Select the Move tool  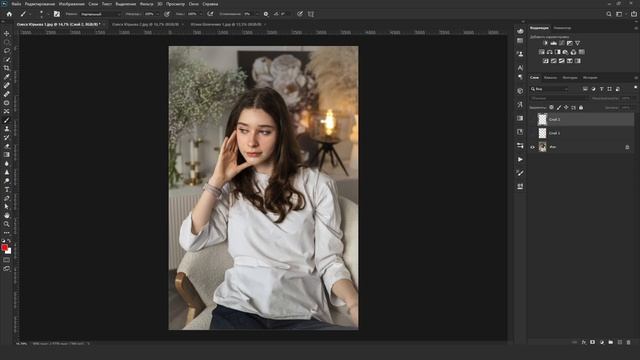click(x=7, y=33)
